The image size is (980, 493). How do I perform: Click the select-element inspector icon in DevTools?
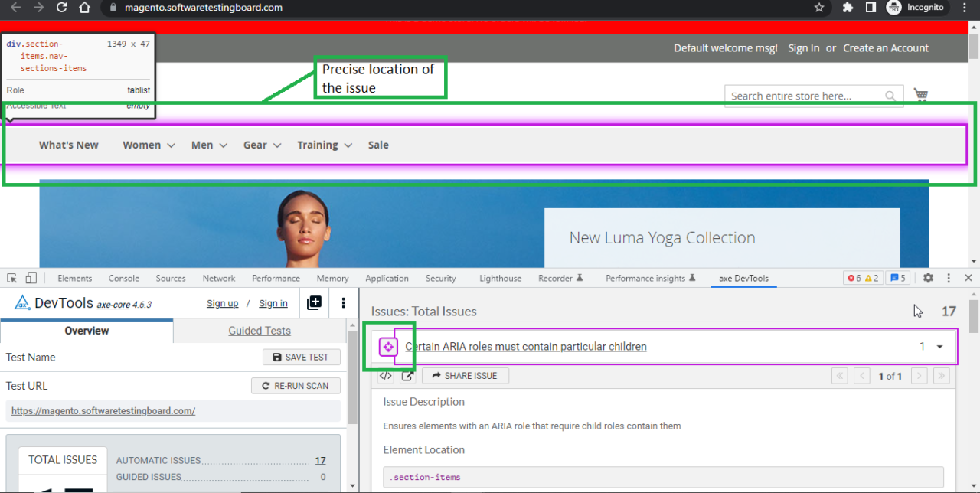(x=12, y=278)
